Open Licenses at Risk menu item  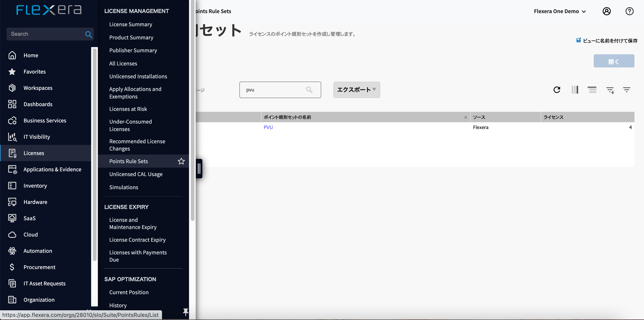pyautogui.click(x=128, y=109)
